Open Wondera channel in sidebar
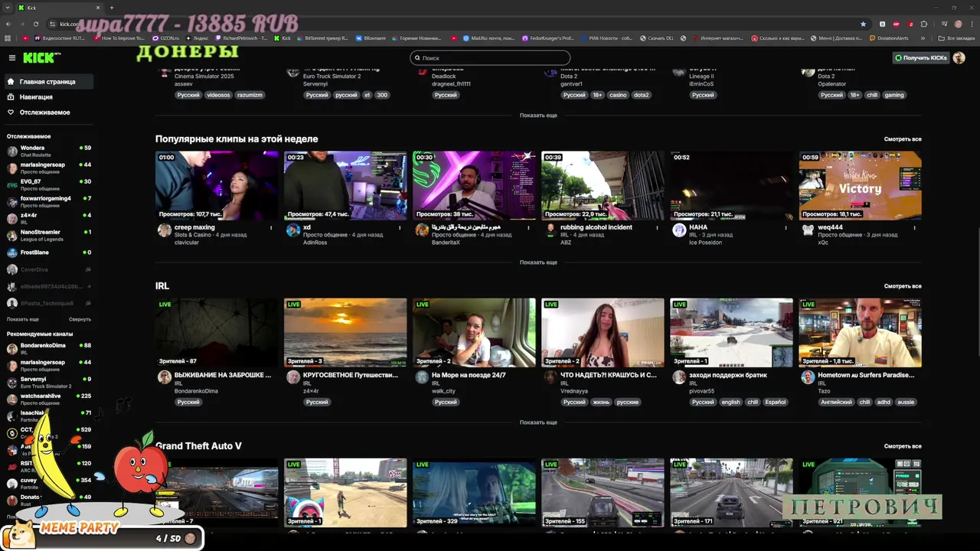This screenshot has height=551, width=980. click(x=49, y=151)
